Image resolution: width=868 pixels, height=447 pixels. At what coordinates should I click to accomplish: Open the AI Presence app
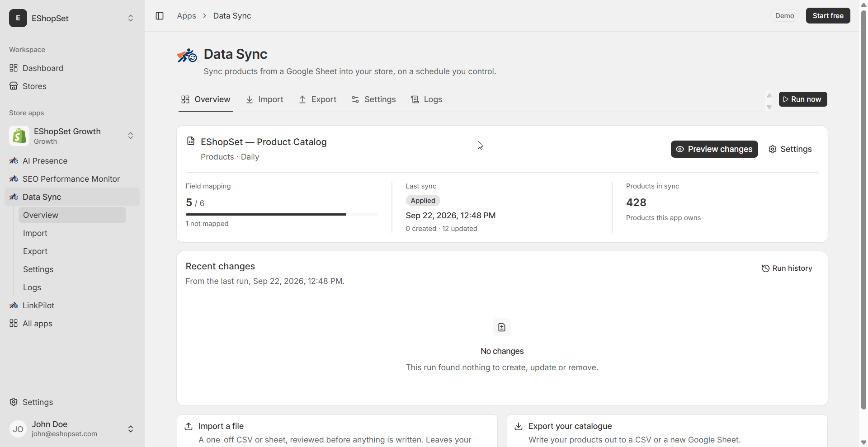[x=72, y=161]
